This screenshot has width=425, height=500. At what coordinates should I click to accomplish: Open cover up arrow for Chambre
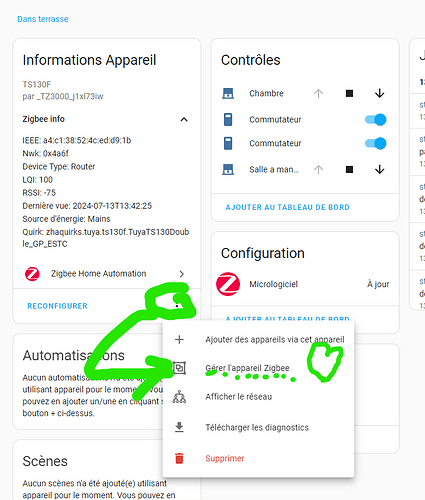[x=318, y=94]
